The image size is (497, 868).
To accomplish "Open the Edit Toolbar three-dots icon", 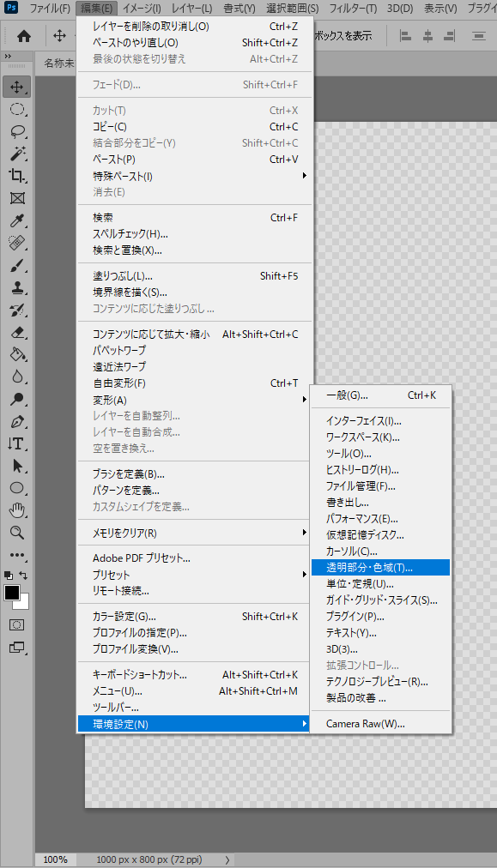I will click(17, 555).
